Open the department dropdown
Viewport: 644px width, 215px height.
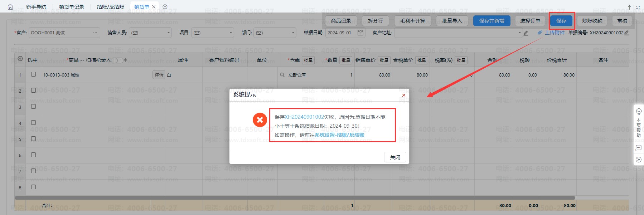[x=293, y=33]
